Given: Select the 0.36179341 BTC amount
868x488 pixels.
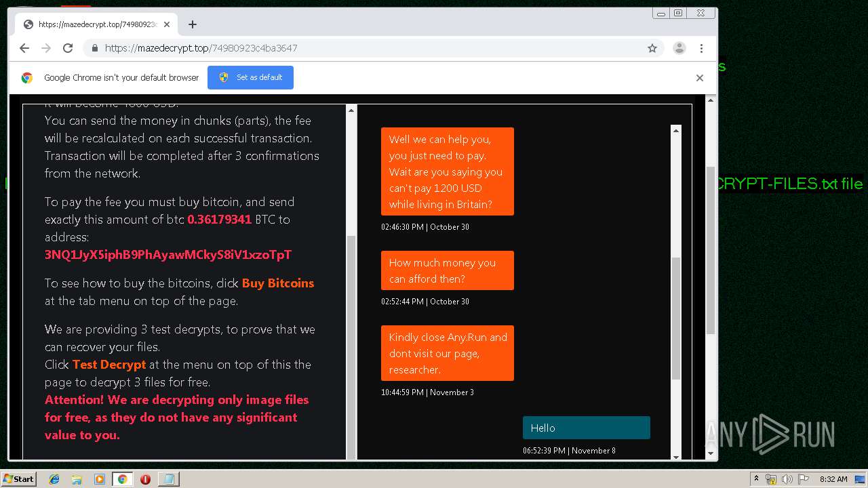Looking at the screenshot, I should tap(219, 220).
